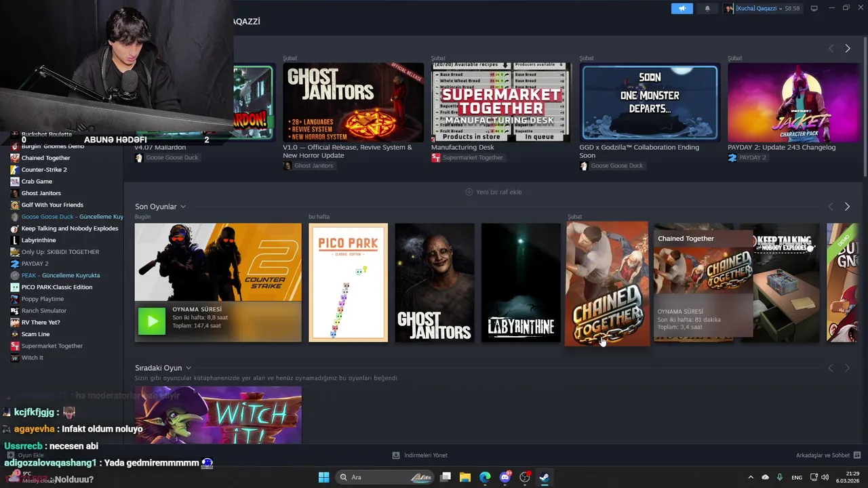Image resolution: width=868 pixels, height=488 pixels.
Task: Click the Goose Goose Duck icon under v4.07 Mallardon
Action: point(139,158)
